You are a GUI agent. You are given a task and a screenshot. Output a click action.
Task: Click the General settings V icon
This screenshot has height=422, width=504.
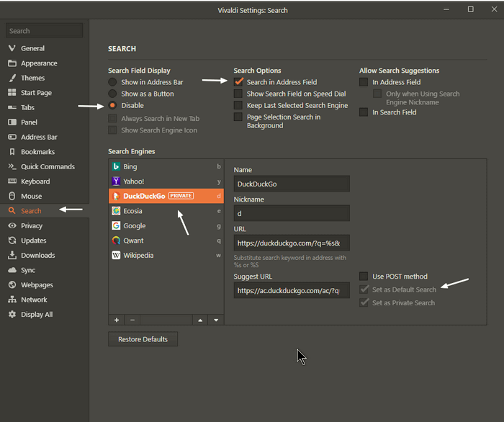click(12, 48)
